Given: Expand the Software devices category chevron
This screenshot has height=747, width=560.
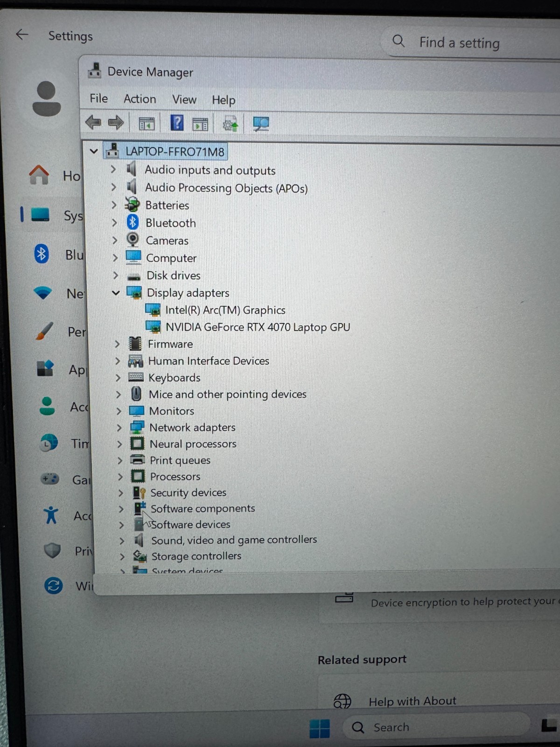Looking at the screenshot, I should (x=121, y=524).
